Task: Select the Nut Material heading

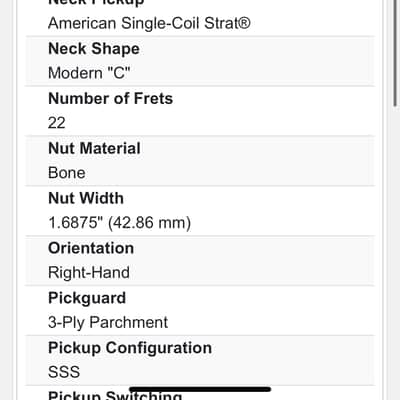Action: [94, 148]
